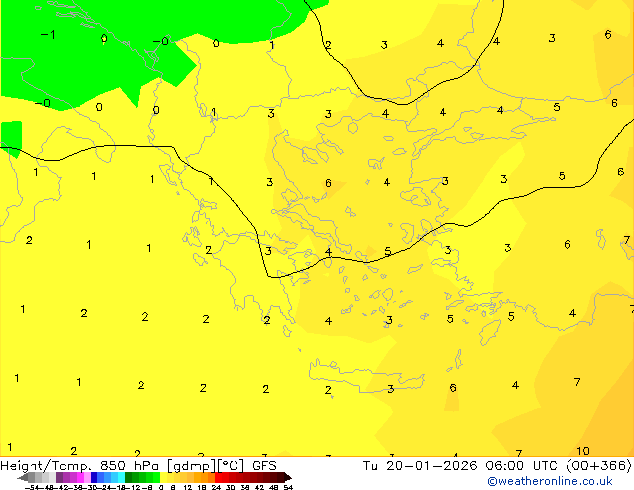Viewport: 634px width, 490px height.
Task: Click the gray arrow start of the legend
Action: point(23,477)
